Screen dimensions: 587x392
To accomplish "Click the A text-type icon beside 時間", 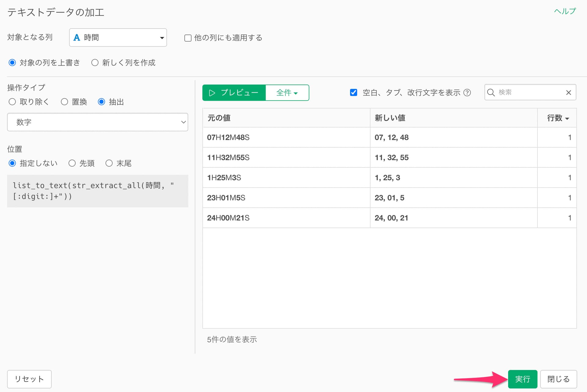I will point(77,38).
